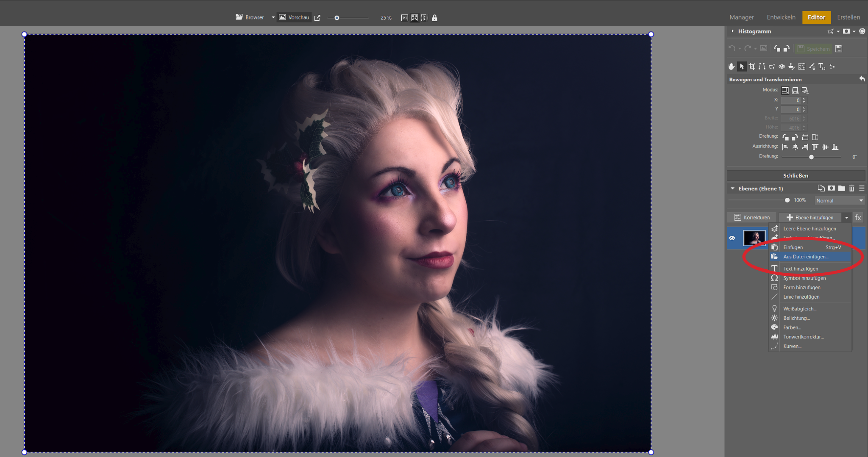
Task: Select the Effects stars tool
Action: click(832, 66)
